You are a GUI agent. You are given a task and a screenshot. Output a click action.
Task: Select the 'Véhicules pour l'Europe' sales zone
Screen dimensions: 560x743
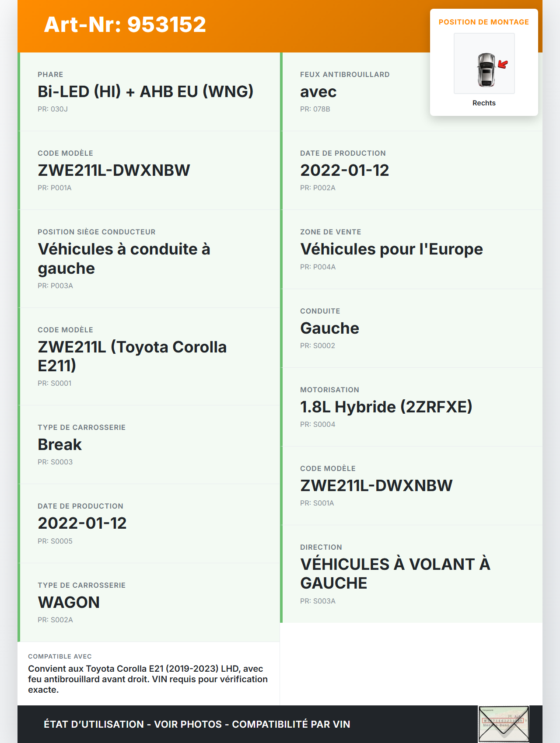391,249
